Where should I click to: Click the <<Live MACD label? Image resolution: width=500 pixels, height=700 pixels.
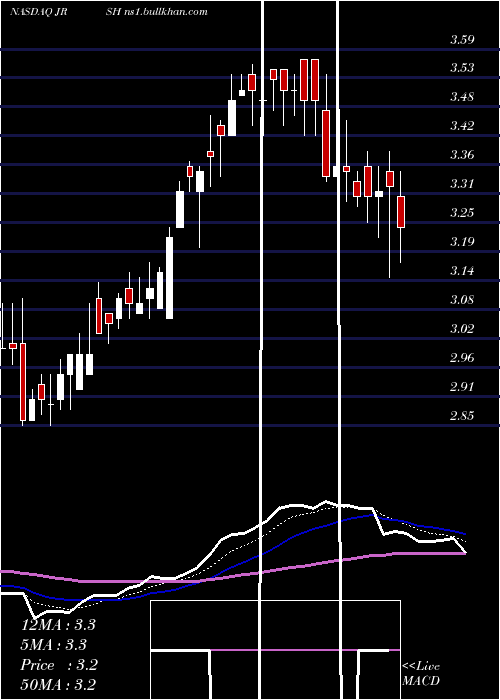(x=421, y=673)
